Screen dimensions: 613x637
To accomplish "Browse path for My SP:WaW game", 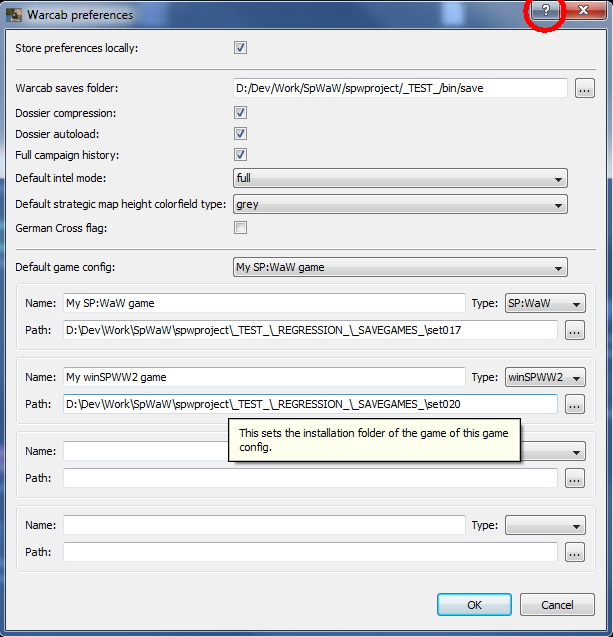I will pyautogui.click(x=574, y=330).
